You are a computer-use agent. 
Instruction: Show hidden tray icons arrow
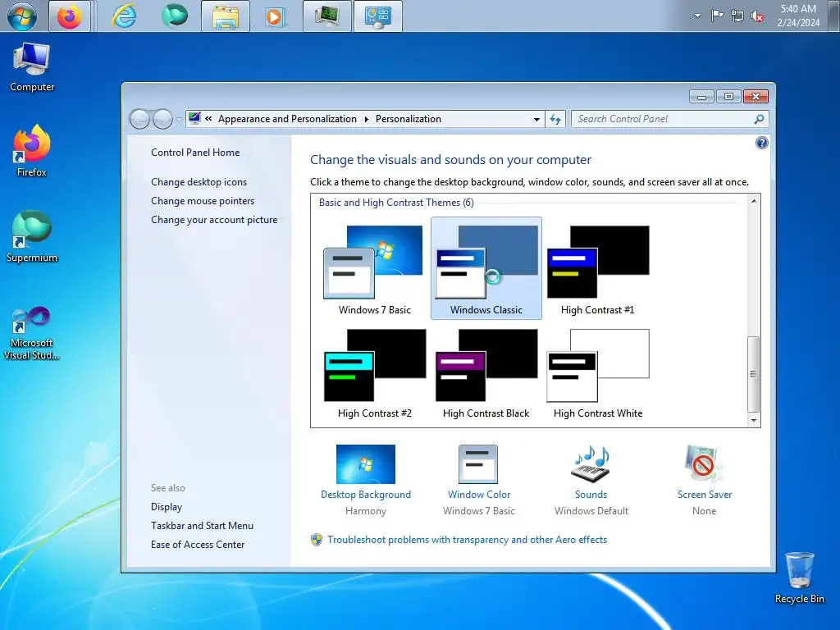(697, 16)
